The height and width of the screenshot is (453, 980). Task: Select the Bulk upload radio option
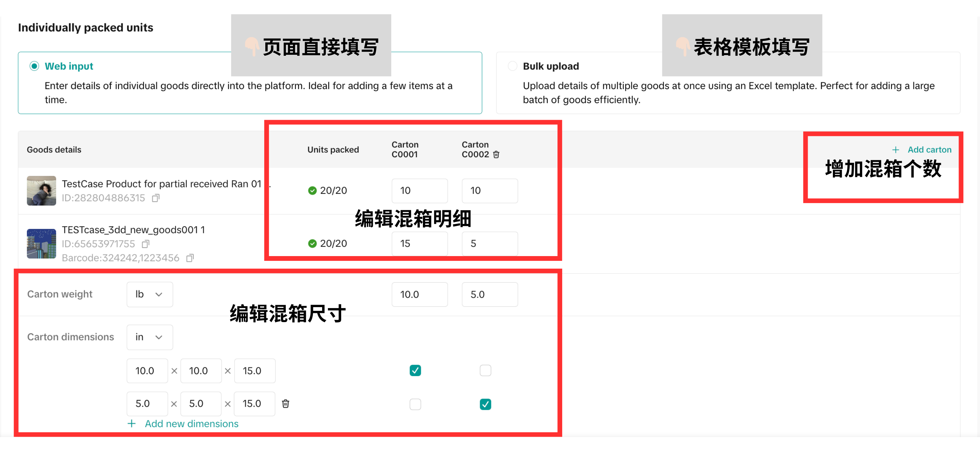click(512, 66)
